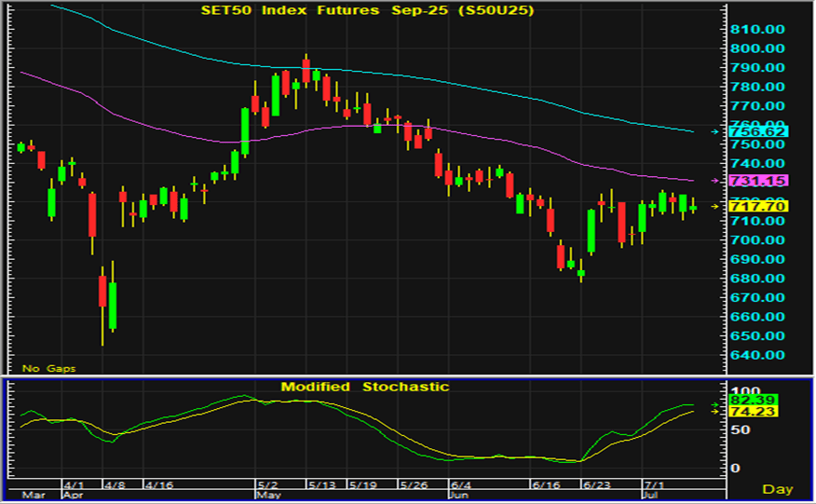The image size is (816, 504).
Task: Click the 640.00 level on price axis
Action: (755, 355)
